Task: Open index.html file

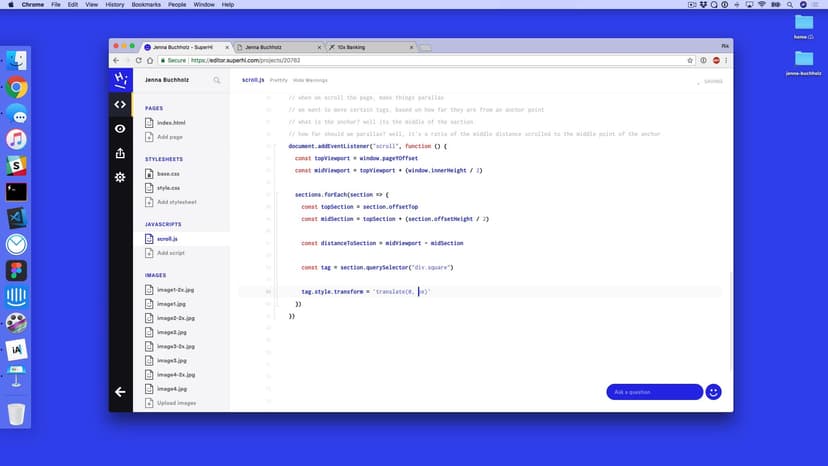Action: tap(171, 123)
